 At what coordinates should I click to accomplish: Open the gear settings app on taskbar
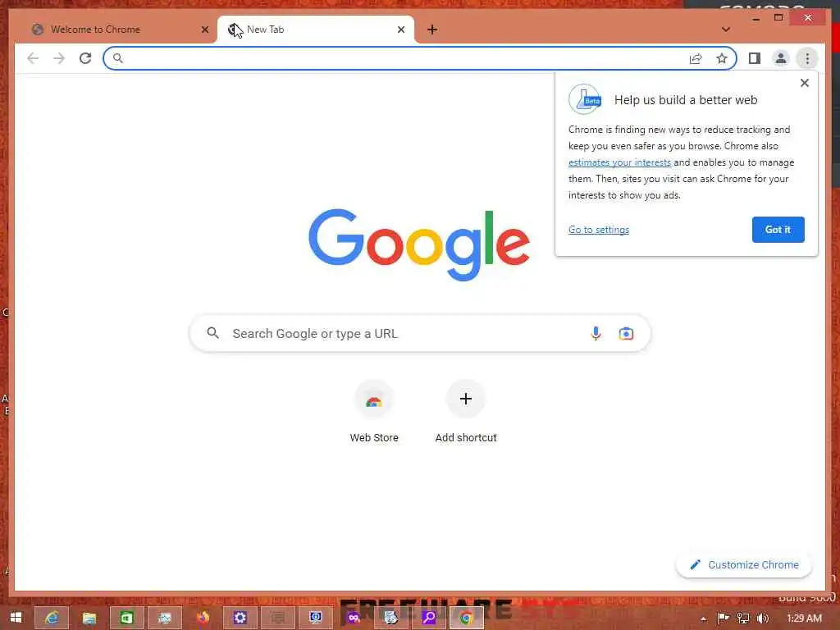(x=240, y=618)
